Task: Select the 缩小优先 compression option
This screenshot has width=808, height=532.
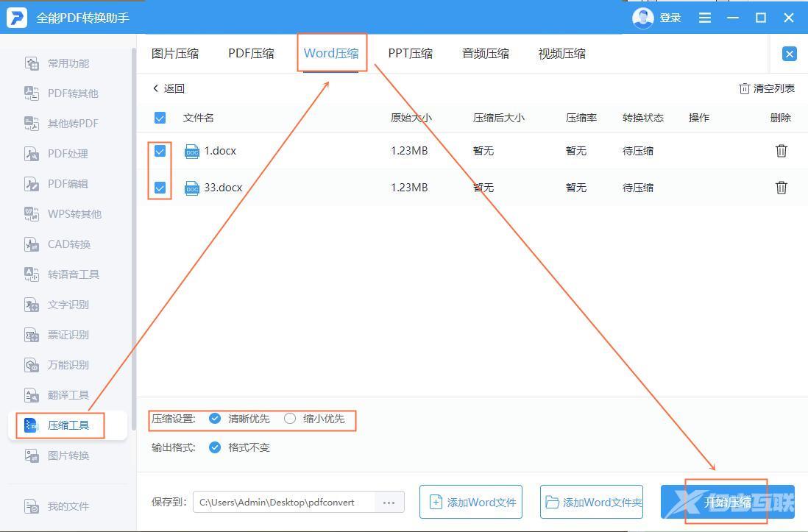Action: coord(290,419)
